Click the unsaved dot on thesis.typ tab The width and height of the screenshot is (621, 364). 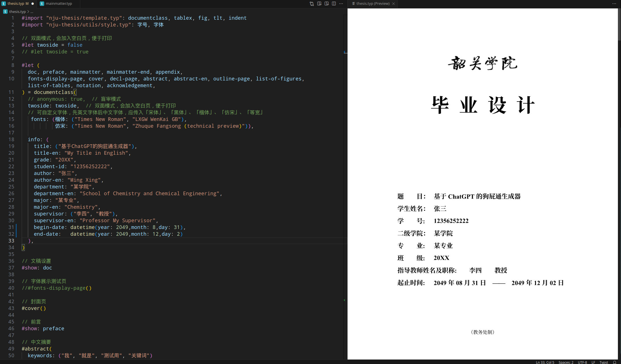(33, 4)
